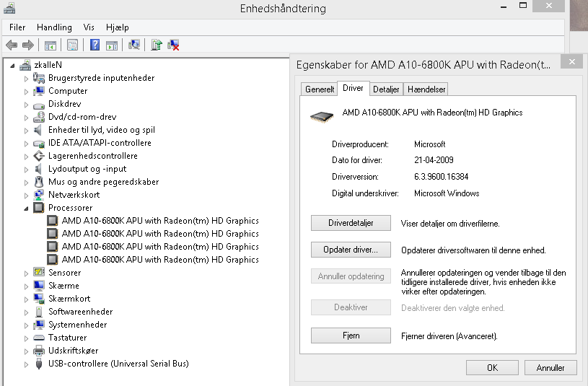Click the Udskriftskøer printer icon
Image resolution: width=588 pixels, height=386 pixels.
tap(39, 351)
